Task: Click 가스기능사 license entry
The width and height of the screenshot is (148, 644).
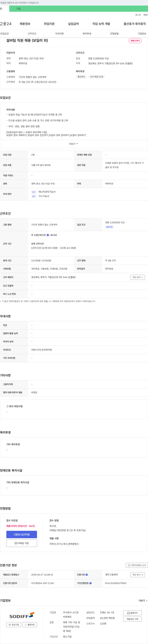Action: [44, 196]
